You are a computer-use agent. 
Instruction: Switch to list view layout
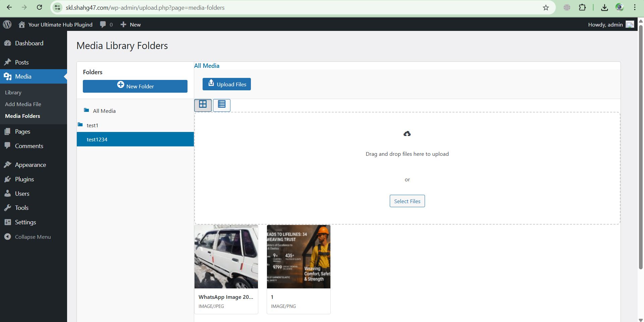click(x=221, y=105)
